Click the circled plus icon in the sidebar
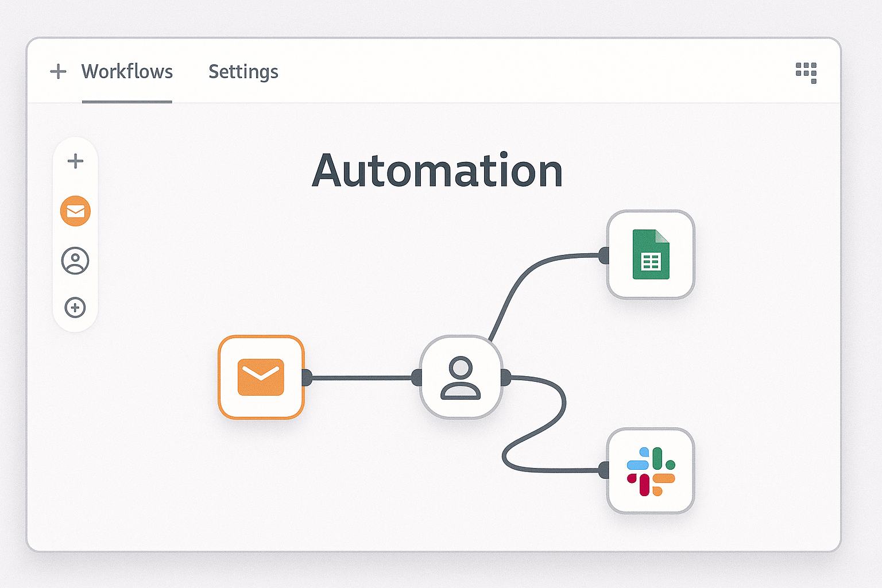This screenshot has height=588, width=882. click(x=75, y=308)
